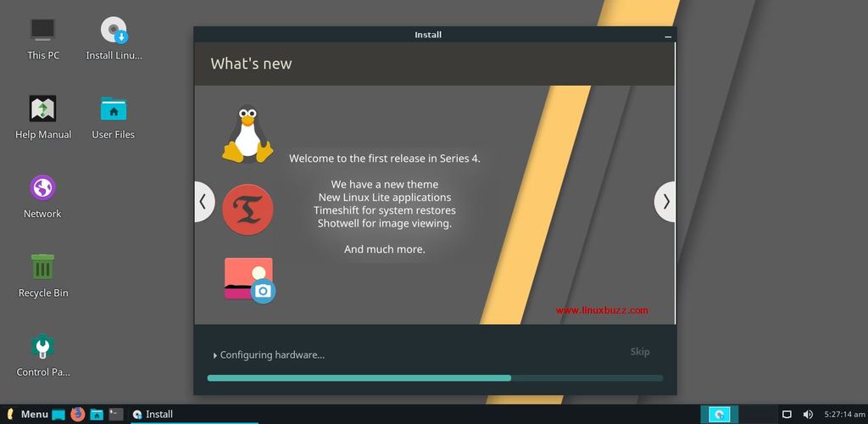Launch the Install Linux desktop icon
Viewport: 868px width, 424px height.
[114, 30]
